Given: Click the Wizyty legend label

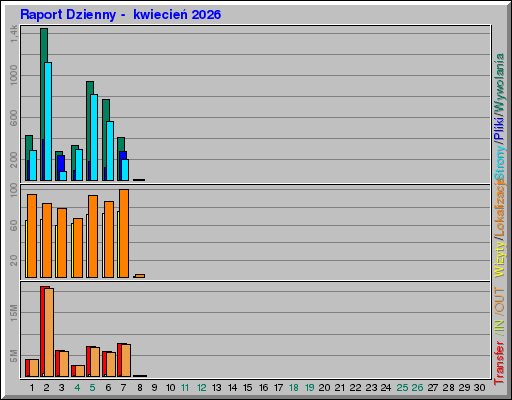Looking at the screenshot, I should (499, 259).
